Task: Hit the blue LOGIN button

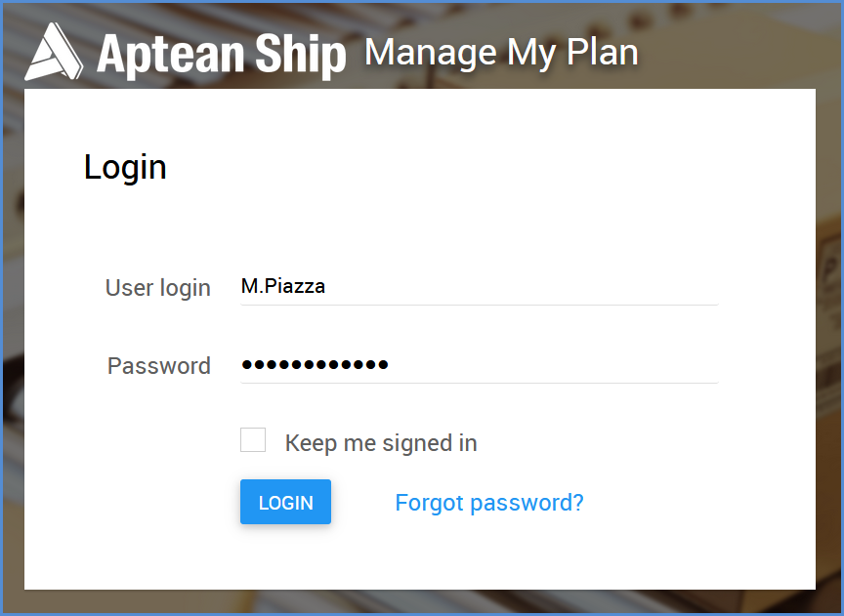Action: click(x=286, y=502)
